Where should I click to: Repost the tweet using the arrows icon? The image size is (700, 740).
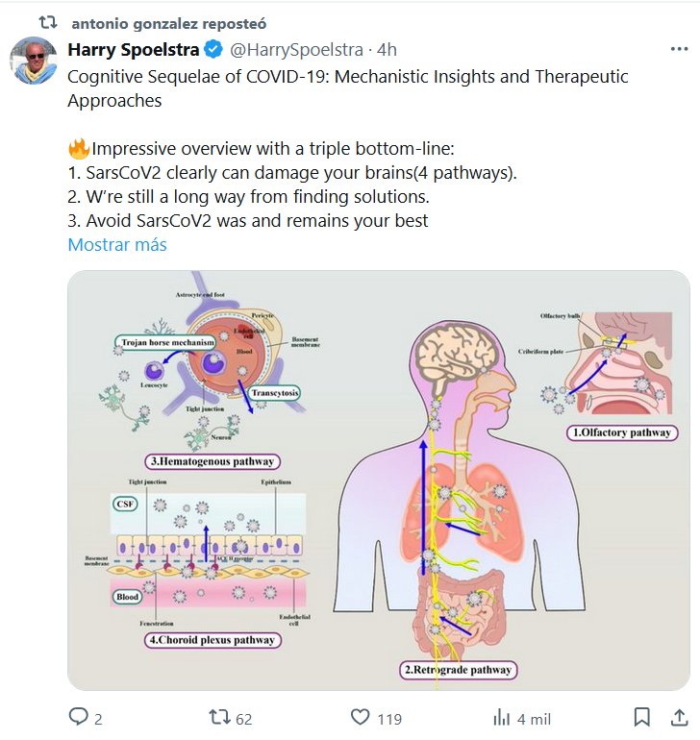(x=218, y=718)
